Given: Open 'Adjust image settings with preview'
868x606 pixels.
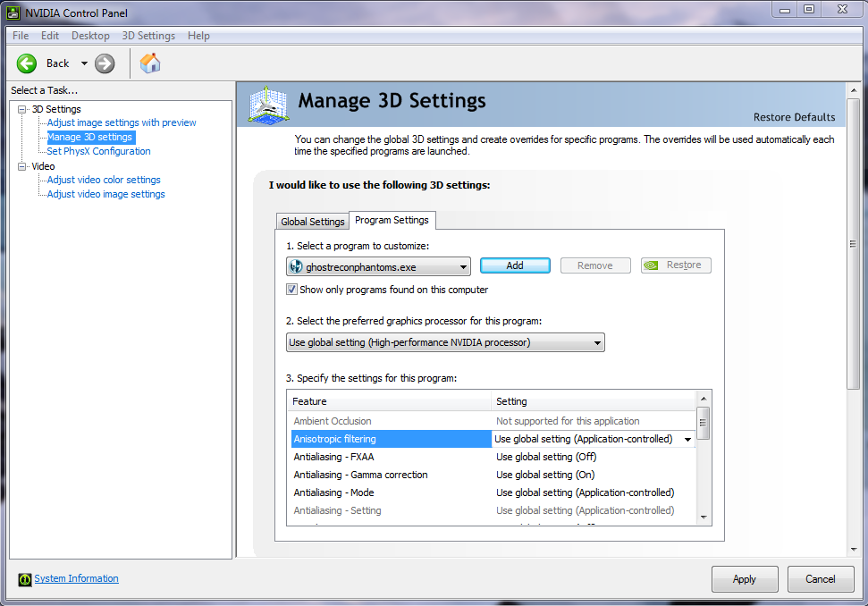Looking at the screenshot, I should 122,122.
